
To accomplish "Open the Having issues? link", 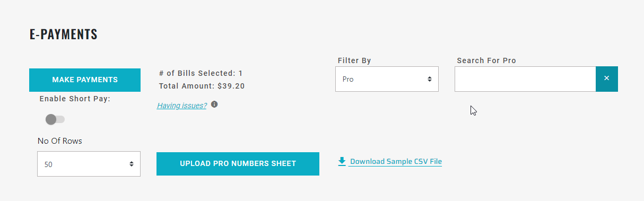I will click(182, 106).
